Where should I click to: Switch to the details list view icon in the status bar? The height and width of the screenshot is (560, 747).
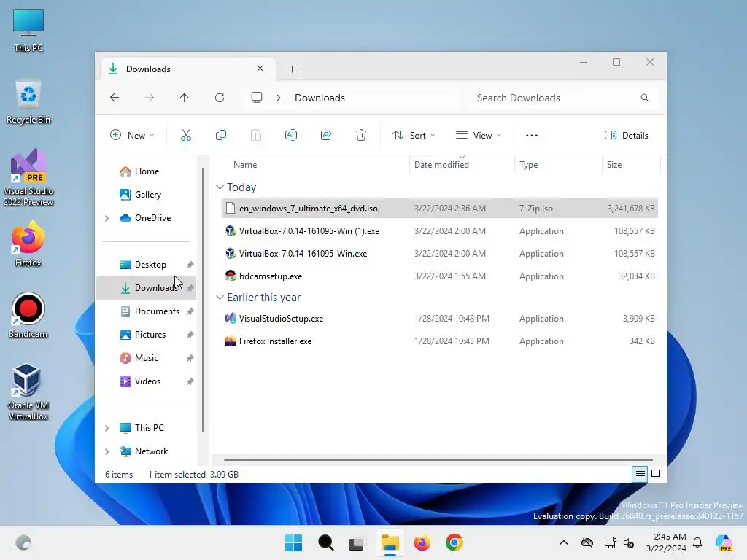[x=640, y=474]
